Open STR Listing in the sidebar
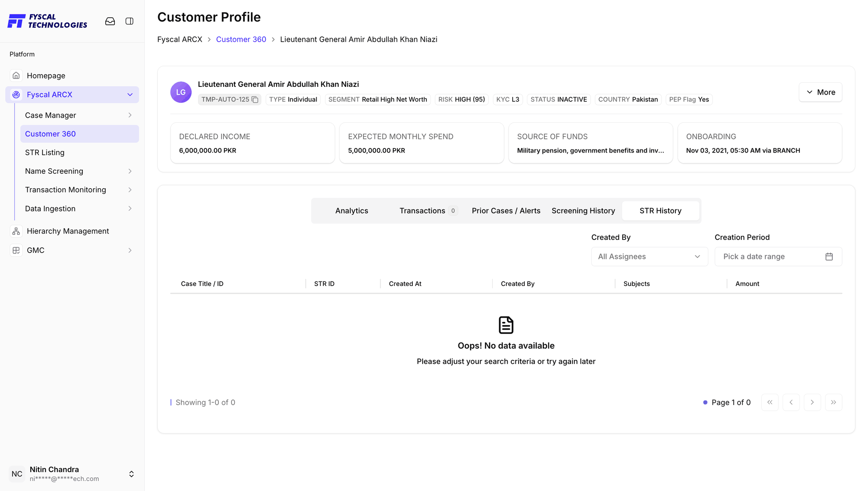 tap(80, 153)
